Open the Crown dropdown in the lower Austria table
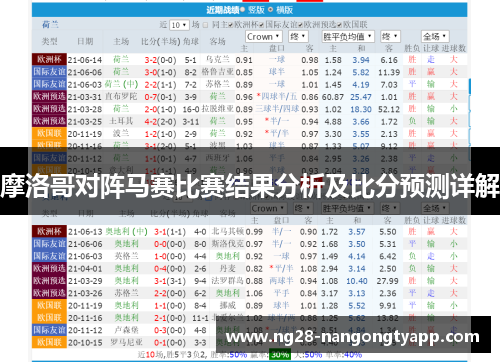 pos(269,209)
